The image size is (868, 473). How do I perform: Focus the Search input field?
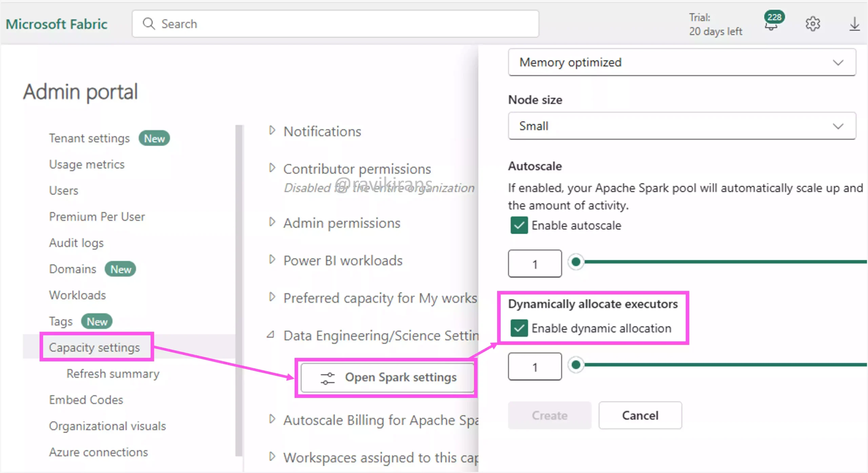[x=335, y=24]
